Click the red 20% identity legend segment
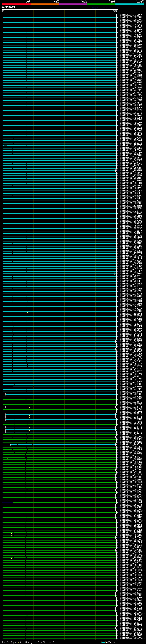The width and height of the screenshot is (146, 644). 16,4
